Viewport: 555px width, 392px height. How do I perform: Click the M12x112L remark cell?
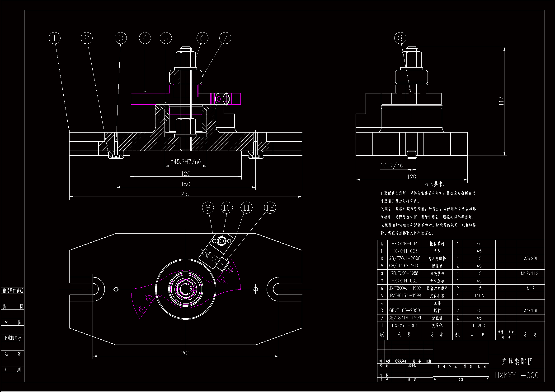(x=530, y=273)
